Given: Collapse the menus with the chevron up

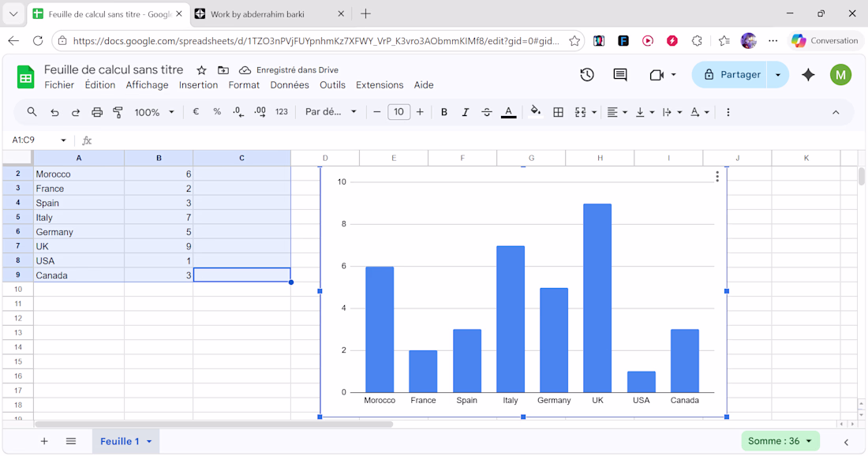Looking at the screenshot, I should point(836,112).
